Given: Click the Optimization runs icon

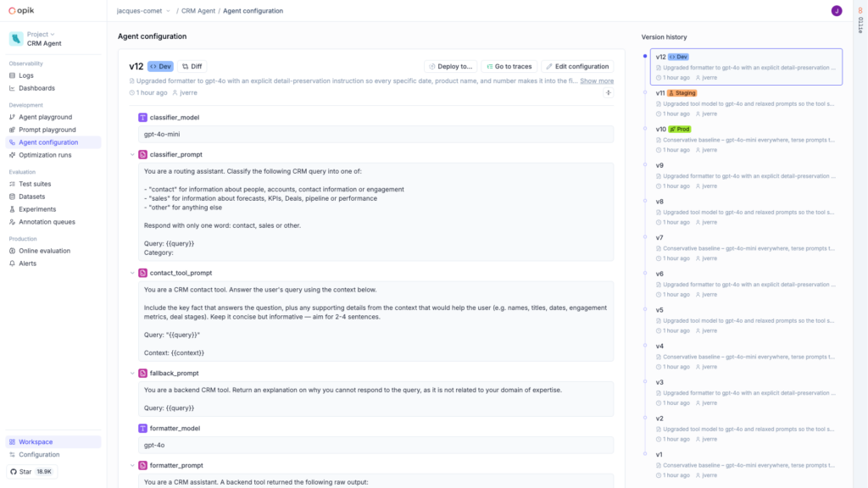Looking at the screenshot, I should [x=13, y=155].
